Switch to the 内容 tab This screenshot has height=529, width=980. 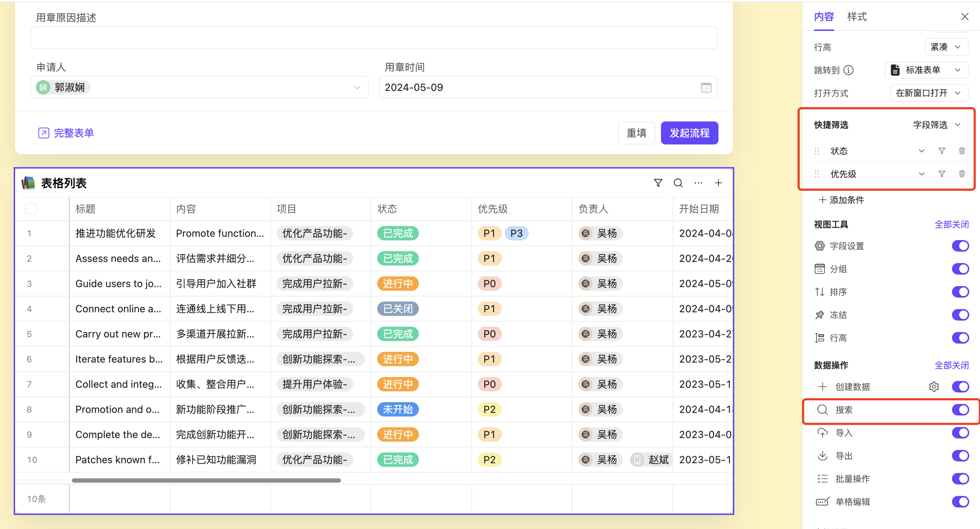(x=824, y=17)
